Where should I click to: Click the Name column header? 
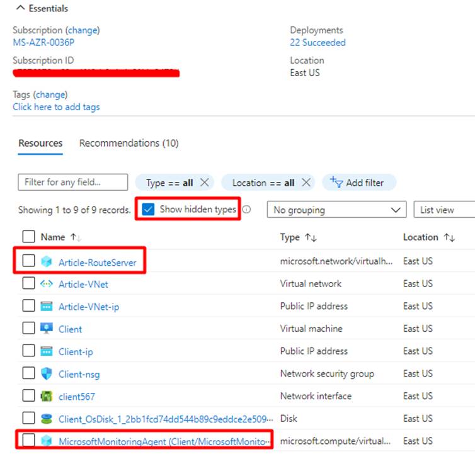53,237
